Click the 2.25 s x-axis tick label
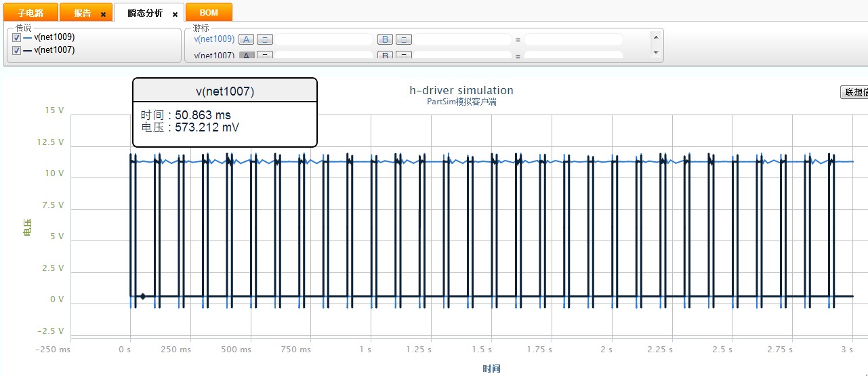 [x=659, y=350]
